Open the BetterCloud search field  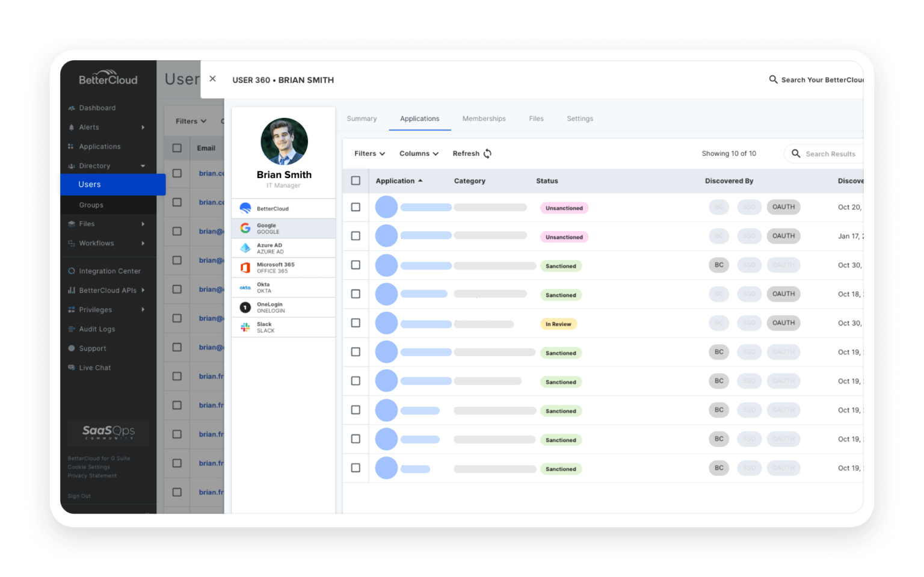822,79
